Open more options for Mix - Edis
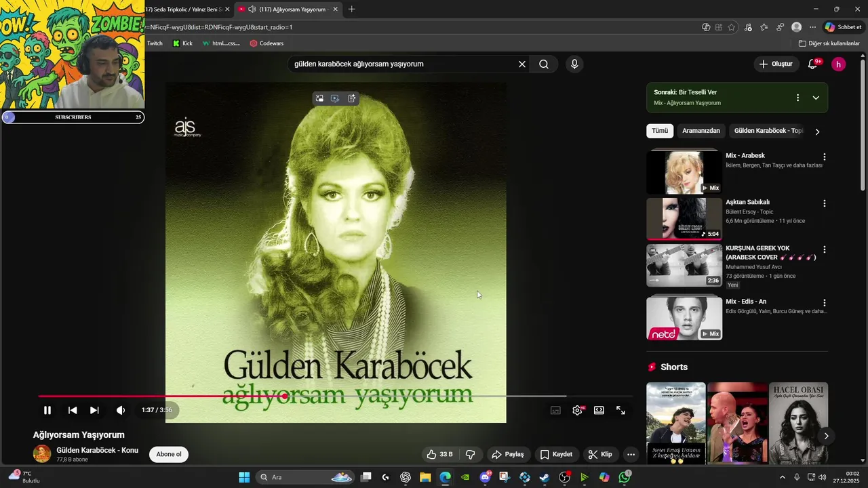The width and height of the screenshot is (868, 488). point(825,302)
